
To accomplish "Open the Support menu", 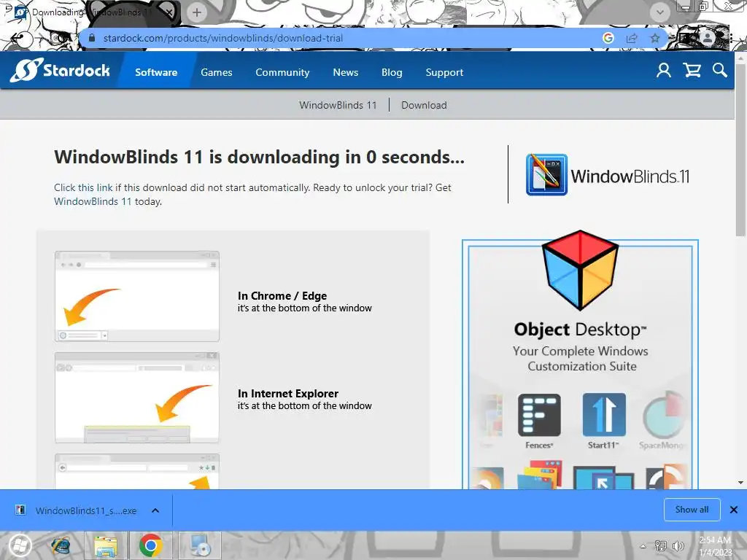I will tap(444, 72).
